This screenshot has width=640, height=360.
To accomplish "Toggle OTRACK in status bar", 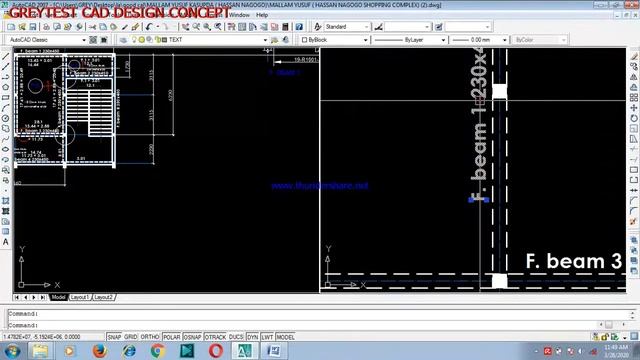I will tap(215, 337).
